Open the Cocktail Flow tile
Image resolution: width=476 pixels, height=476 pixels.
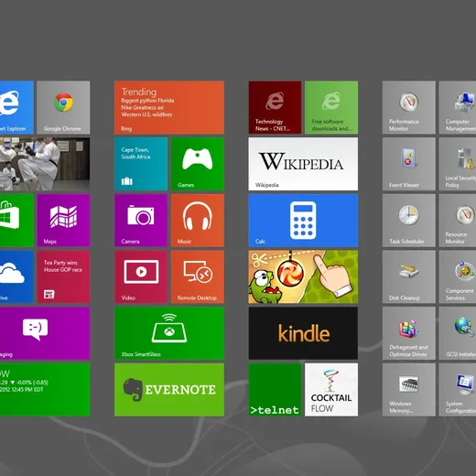tap(331, 390)
